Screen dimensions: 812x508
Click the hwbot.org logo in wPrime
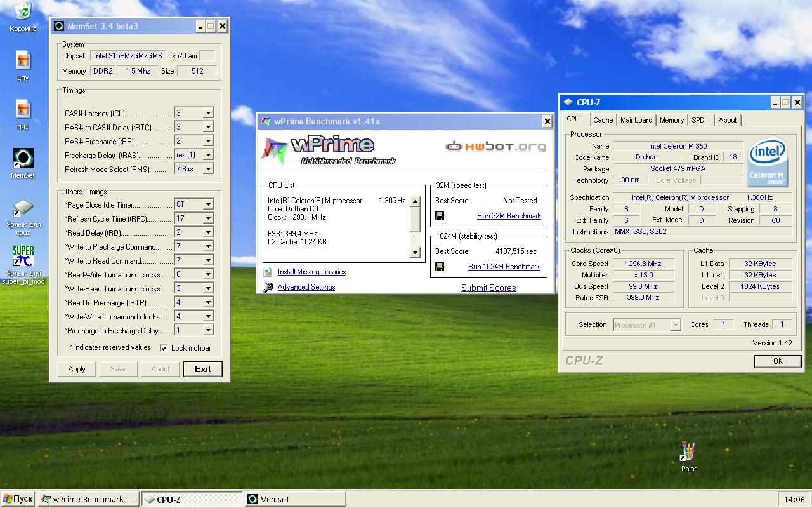coord(495,147)
